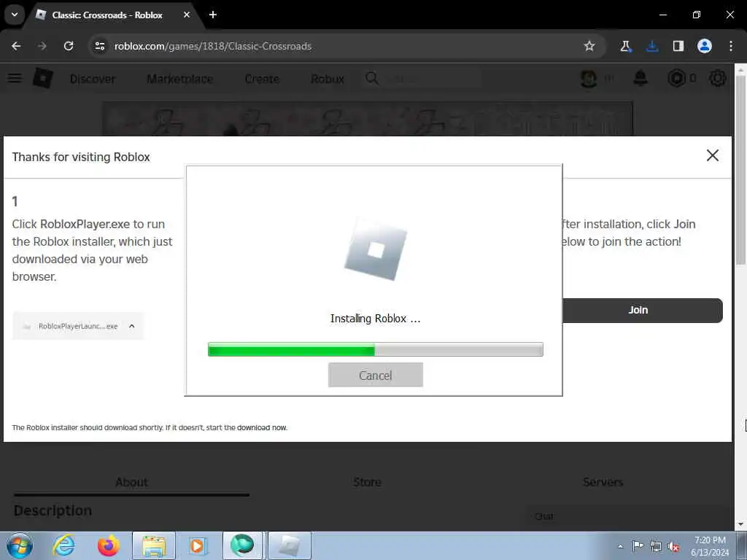Open the Roblox user avatar icon

click(589, 78)
